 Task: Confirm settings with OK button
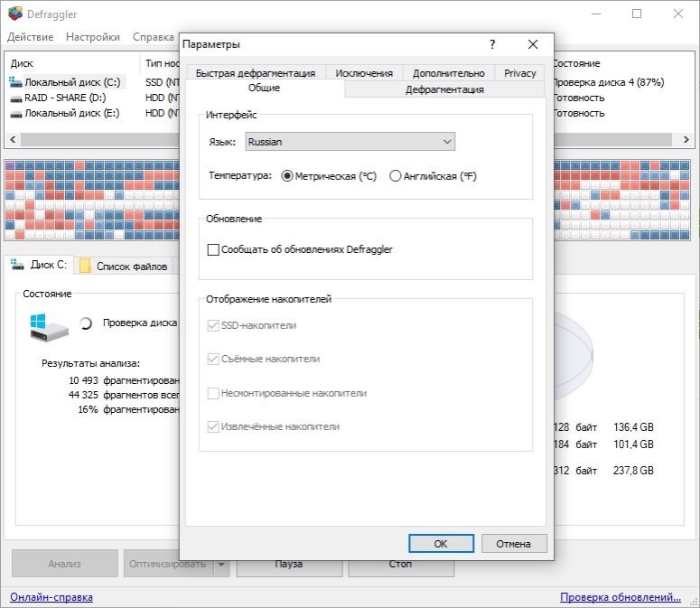point(441,543)
